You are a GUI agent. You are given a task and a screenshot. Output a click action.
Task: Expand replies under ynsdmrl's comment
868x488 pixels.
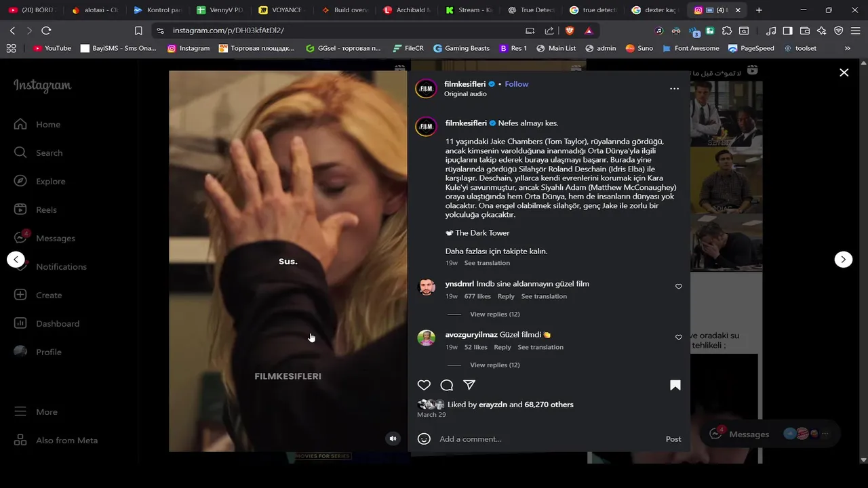(x=494, y=314)
